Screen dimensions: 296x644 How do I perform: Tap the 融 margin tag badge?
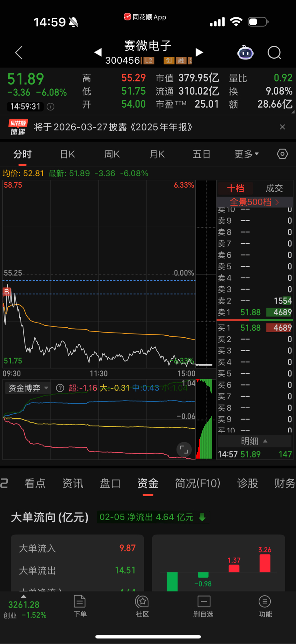[x=181, y=61]
